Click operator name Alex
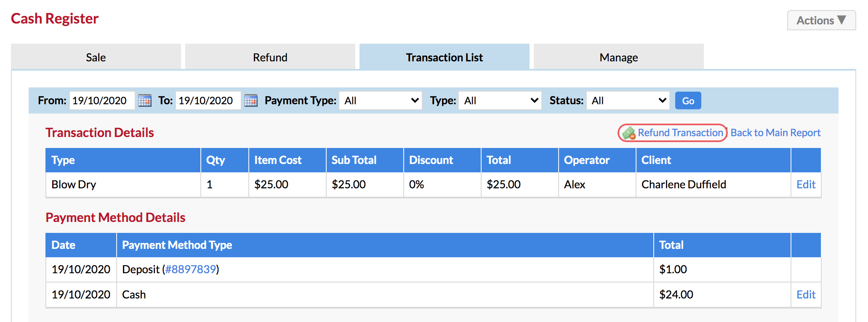The image size is (868, 322). click(575, 185)
